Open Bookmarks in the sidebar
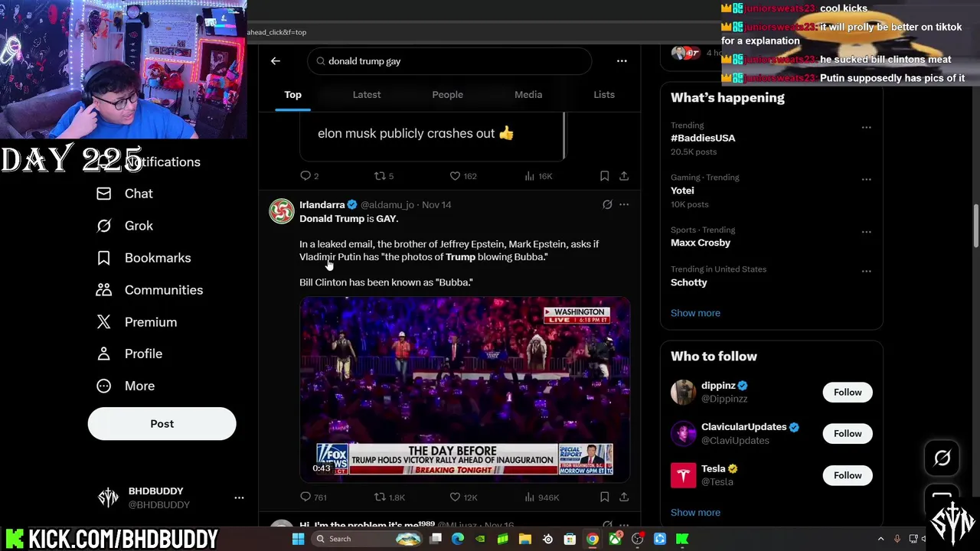Viewport: 980px width, 551px height. point(143,258)
